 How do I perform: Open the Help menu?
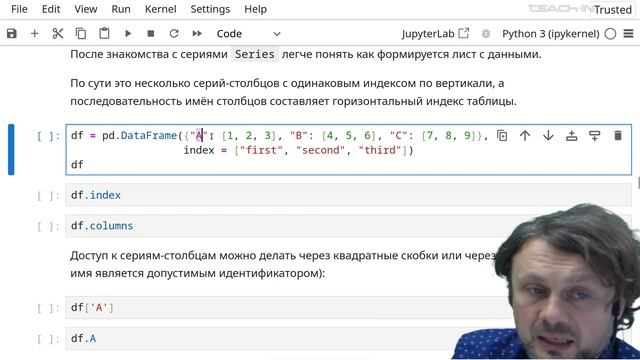256,9
